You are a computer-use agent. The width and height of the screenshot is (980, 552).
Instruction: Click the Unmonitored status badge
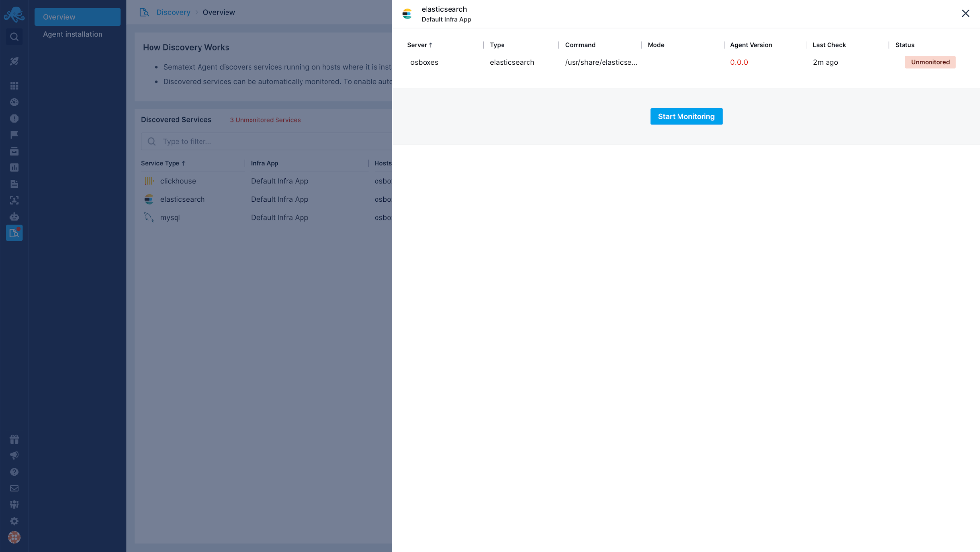[x=930, y=62]
